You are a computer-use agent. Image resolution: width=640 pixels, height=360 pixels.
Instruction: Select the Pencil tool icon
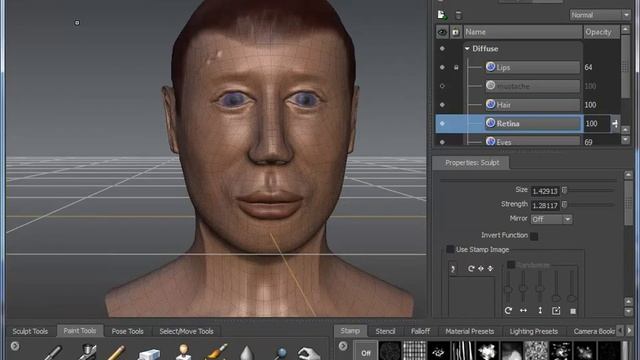[116, 352]
